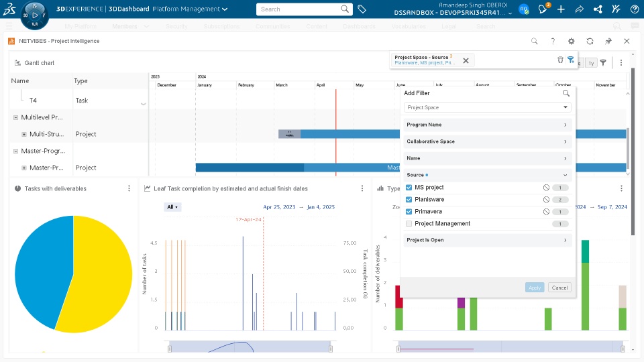Remove Project Space - Source filter chip
This screenshot has width=644, height=362.
coord(466,60)
